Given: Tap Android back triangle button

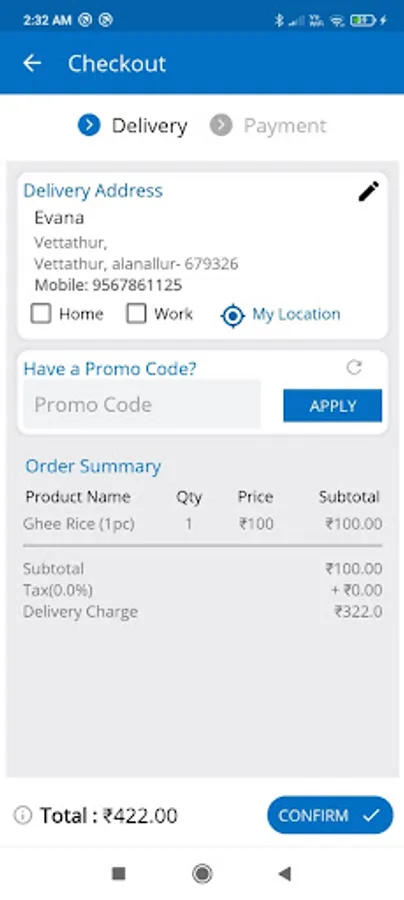Looking at the screenshot, I should (285, 874).
